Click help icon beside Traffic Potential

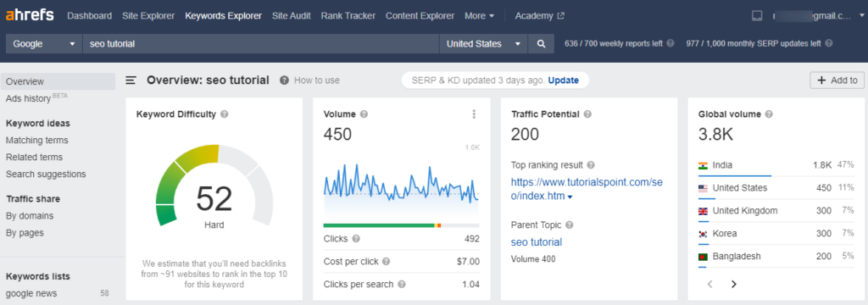(x=587, y=114)
